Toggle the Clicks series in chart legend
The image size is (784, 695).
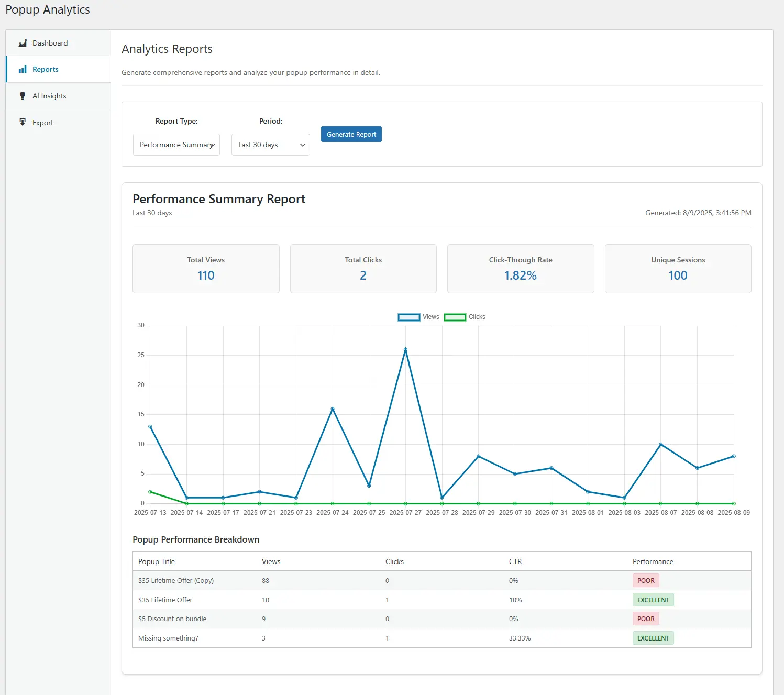[x=477, y=317]
